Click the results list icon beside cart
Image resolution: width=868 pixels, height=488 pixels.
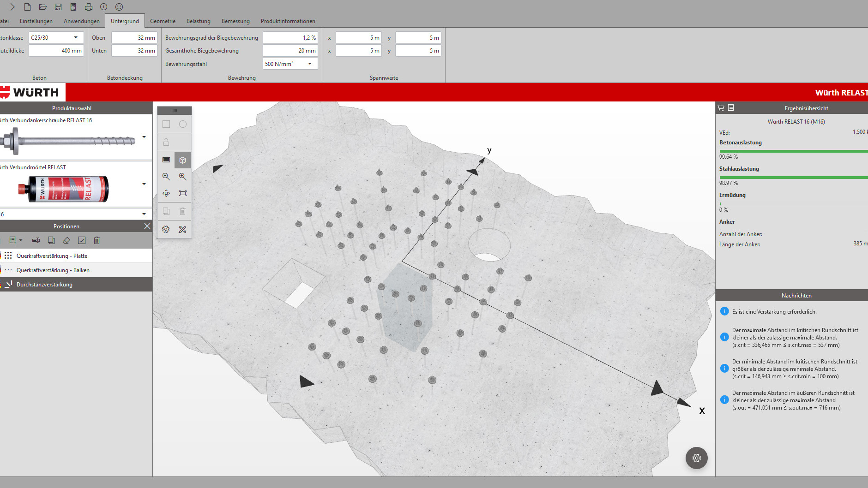tap(731, 108)
